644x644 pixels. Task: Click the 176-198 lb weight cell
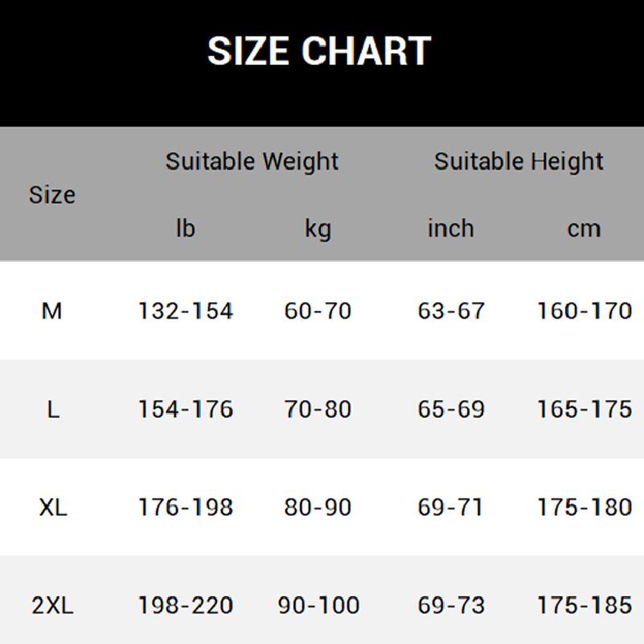[185, 508]
